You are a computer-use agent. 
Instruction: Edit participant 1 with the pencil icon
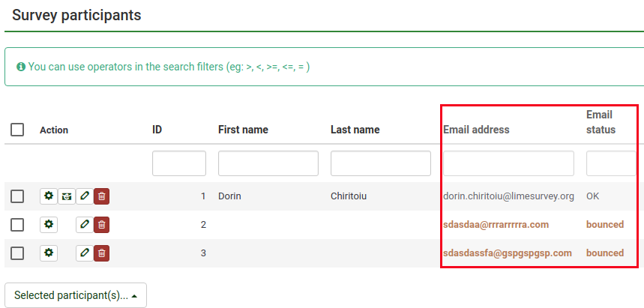click(x=85, y=196)
